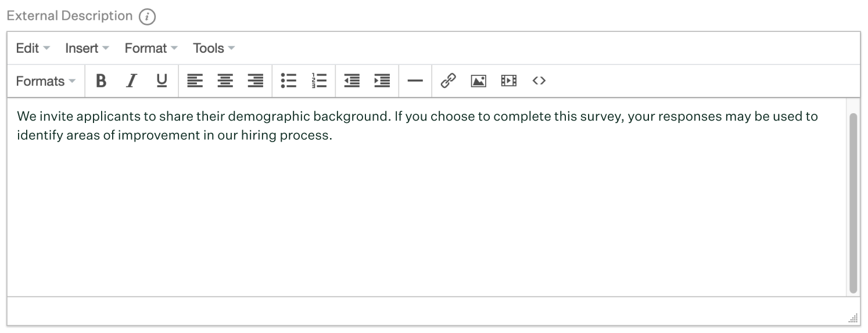The image size is (868, 333).
Task: Click the External Description info icon
Action: coord(147,17)
